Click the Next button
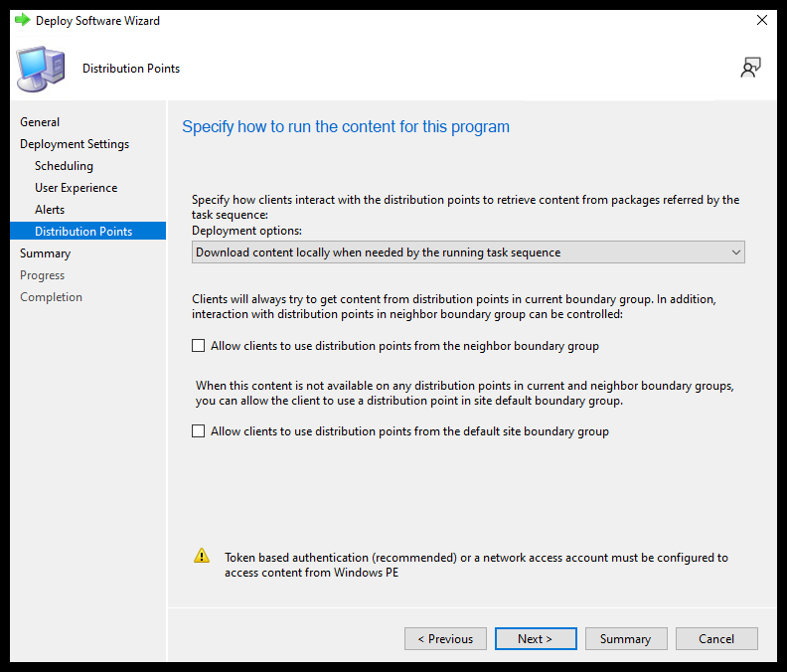Viewport: 787px width, 672px height. pyautogui.click(x=535, y=638)
